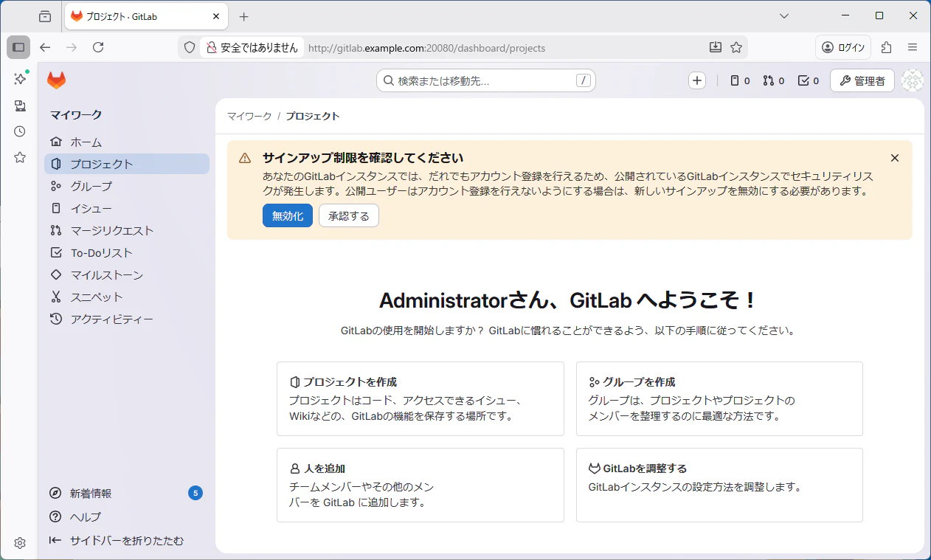Image resolution: width=931 pixels, height=560 pixels.
Task: Go back in browser history
Action: [45, 47]
